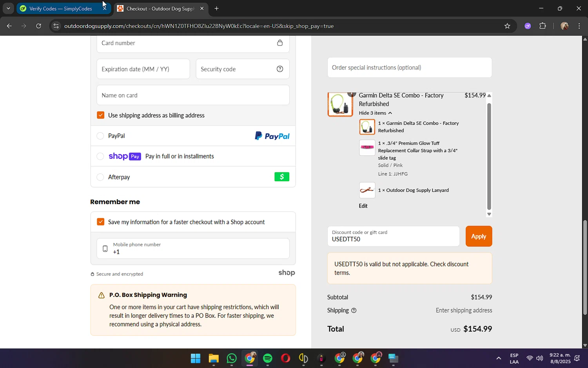
Task: Click the pink collar strap thumbnail
Action: tap(367, 148)
